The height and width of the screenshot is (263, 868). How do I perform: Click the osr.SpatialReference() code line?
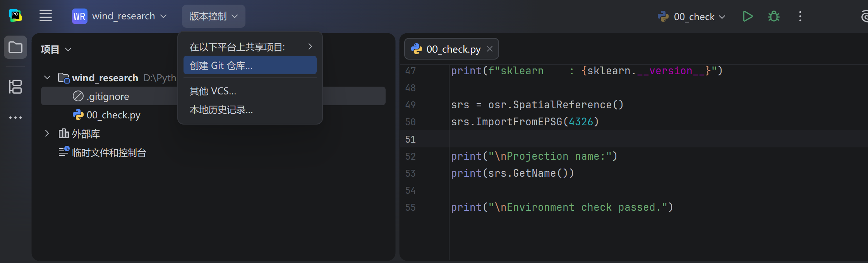point(537,105)
